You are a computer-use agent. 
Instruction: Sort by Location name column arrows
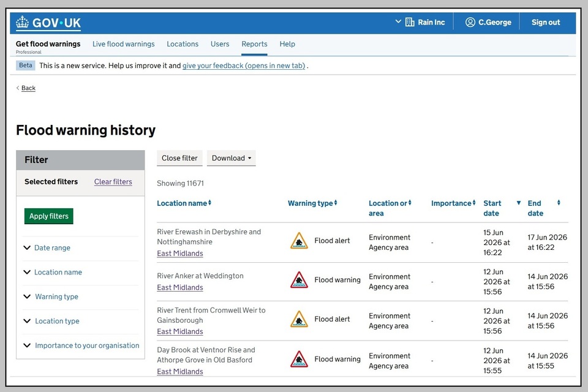pyautogui.click(x=209, y=203)
